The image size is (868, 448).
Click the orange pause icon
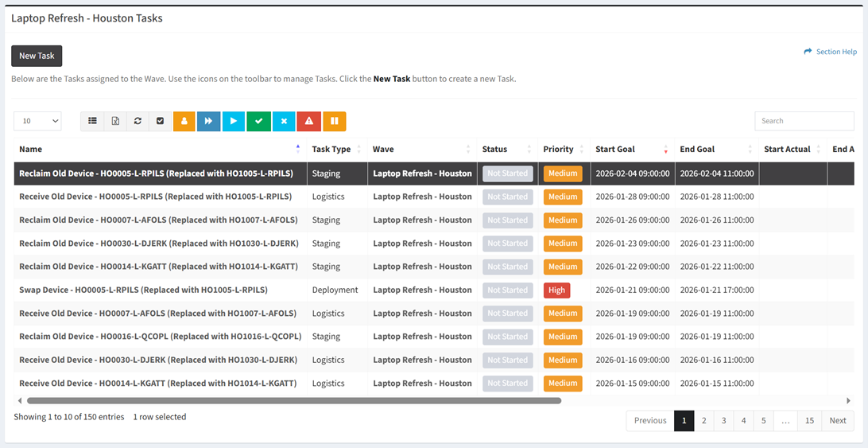coord(334,121)
